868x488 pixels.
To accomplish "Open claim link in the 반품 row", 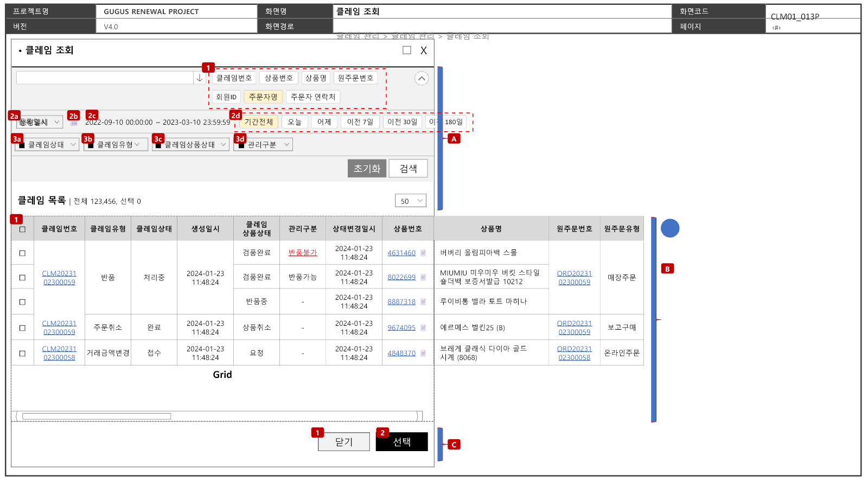I will [x=59, y=278].
